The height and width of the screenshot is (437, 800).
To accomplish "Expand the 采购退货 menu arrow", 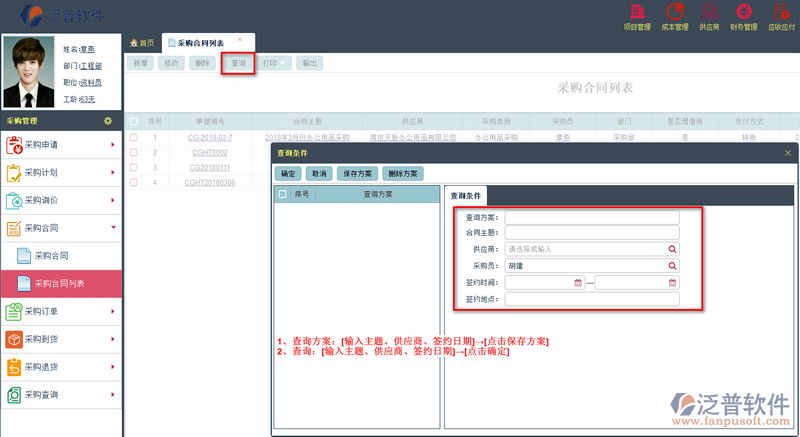I will 113,367.
